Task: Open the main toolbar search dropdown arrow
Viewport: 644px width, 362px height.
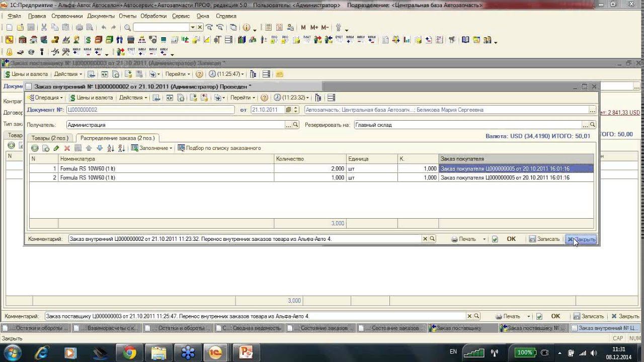Action: point(193,27)
